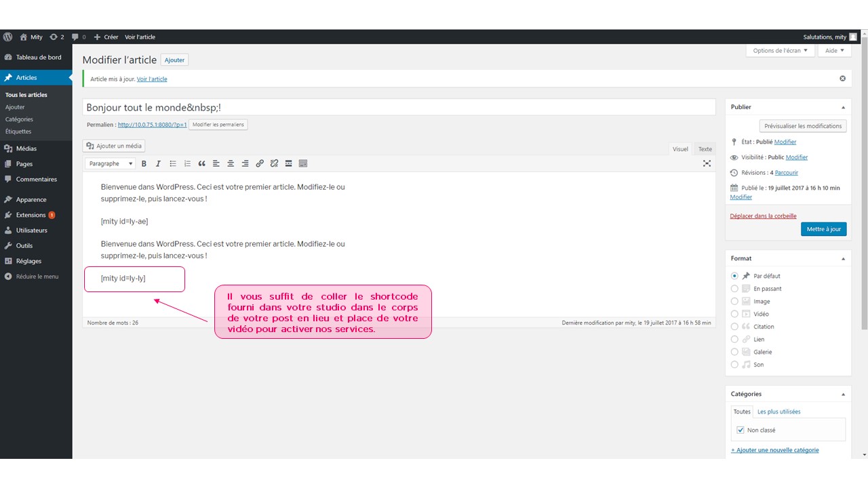Viewport: 868px width, 488px height.
Task: Enable distraction-free writing mode
Action: [x=707, y=163]
